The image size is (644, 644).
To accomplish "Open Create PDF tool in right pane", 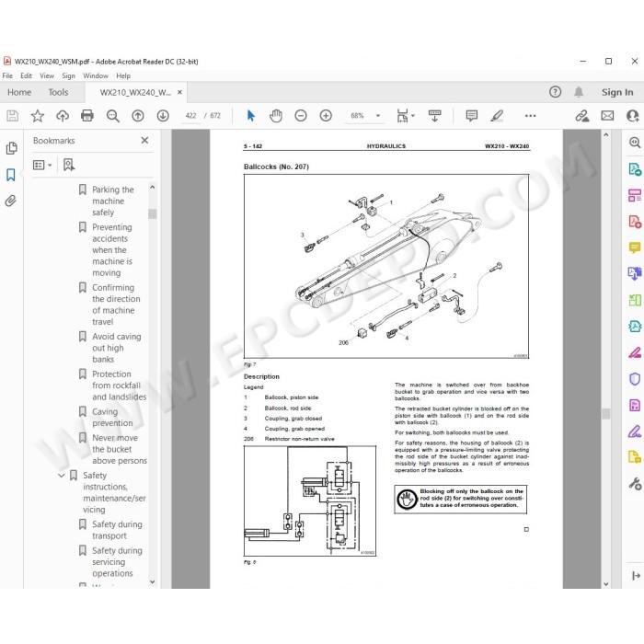I will point(635,222).
